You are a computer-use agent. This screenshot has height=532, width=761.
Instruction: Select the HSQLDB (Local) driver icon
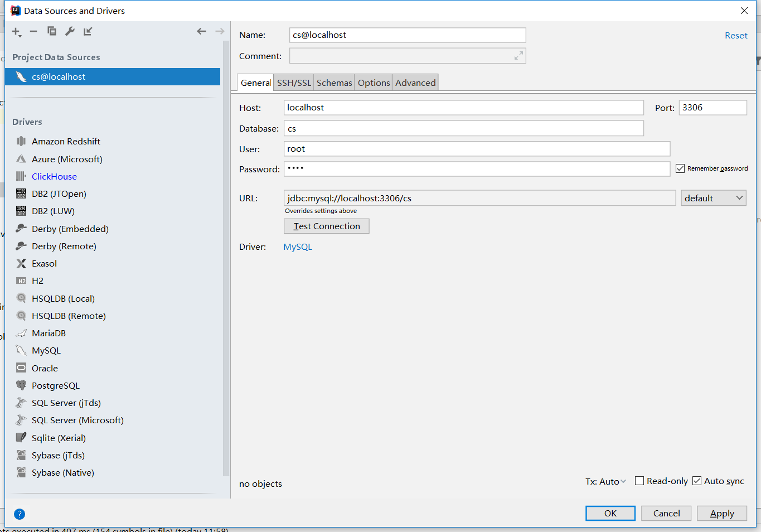(x=21, y=298)
